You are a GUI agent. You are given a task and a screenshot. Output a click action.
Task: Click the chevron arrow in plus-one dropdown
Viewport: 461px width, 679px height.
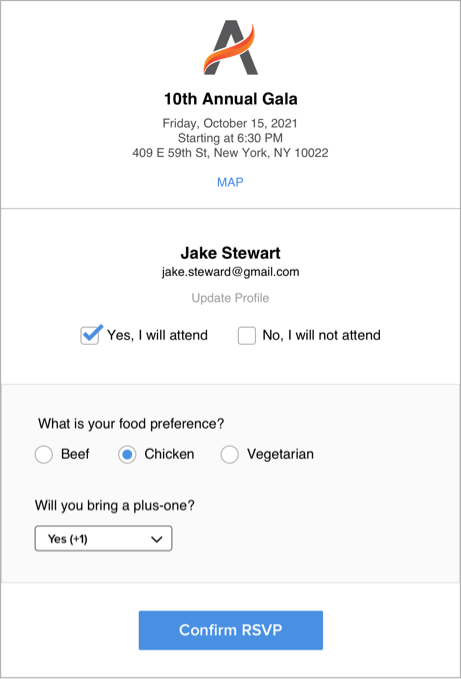tap(157, 539)
